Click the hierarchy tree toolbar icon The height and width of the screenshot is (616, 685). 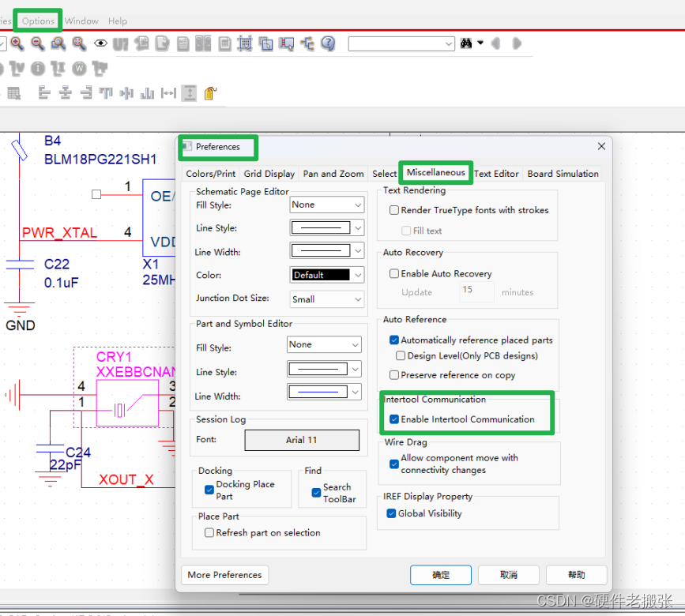[307, 43]
